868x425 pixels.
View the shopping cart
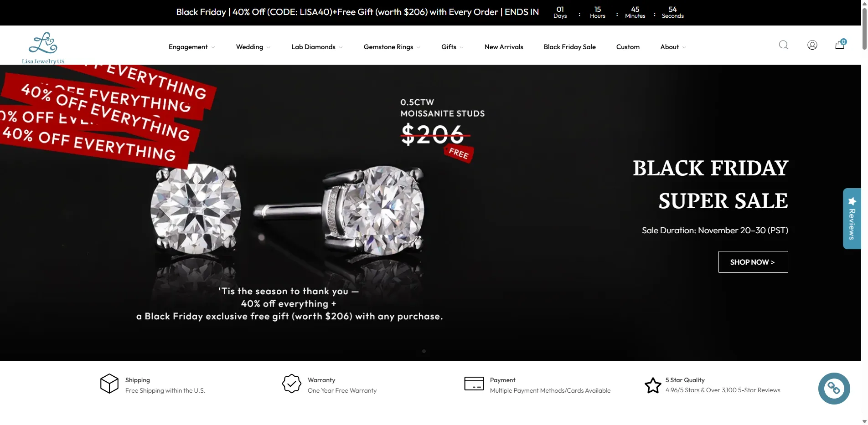[x=839, y=45]
